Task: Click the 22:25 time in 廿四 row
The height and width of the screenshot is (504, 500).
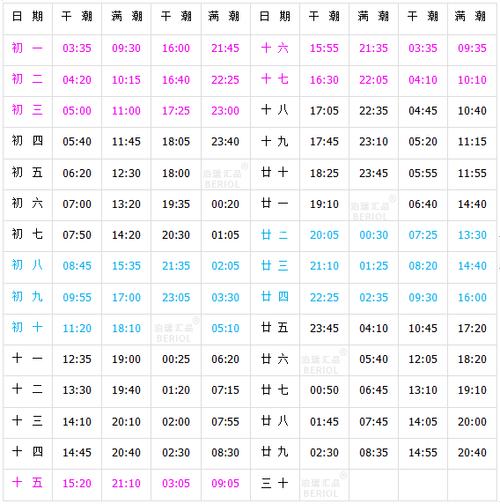Action: [324, 297]
